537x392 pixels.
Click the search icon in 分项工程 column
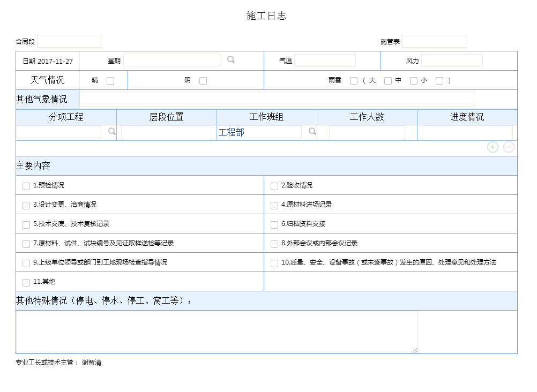pyautogui.click(x=112, y=132)
